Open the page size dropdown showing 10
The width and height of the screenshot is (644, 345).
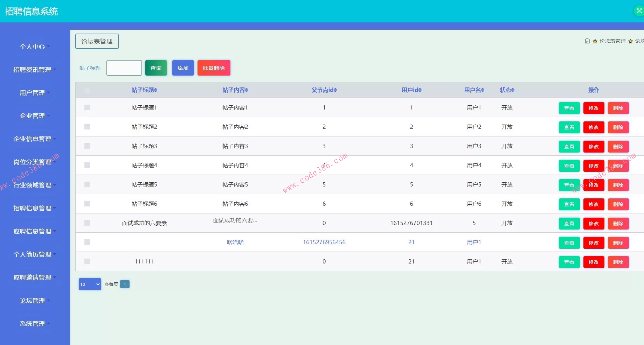90,284
